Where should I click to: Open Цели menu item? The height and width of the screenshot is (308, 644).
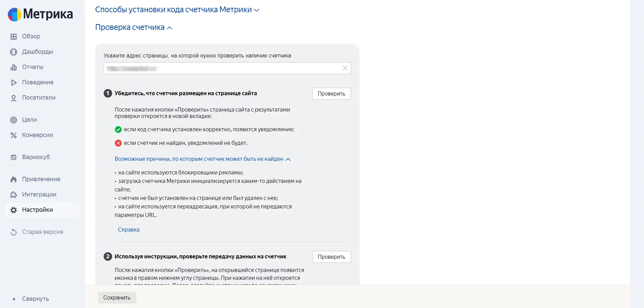(30, 120)
